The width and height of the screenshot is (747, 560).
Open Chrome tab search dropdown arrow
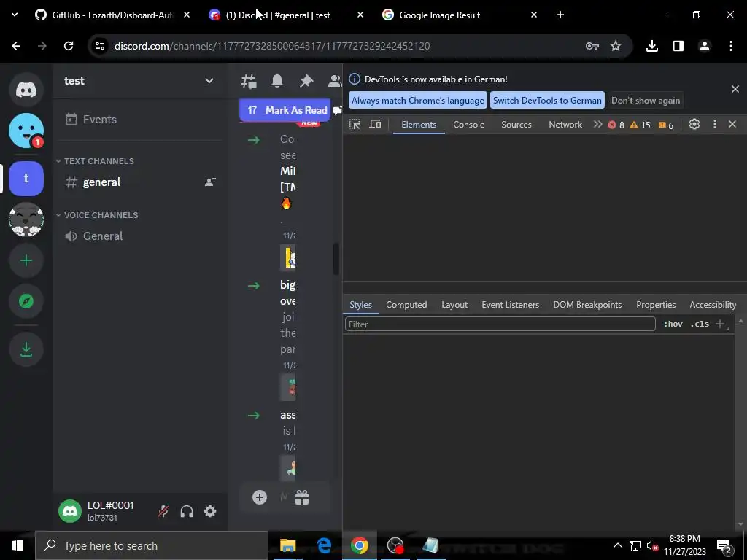[15, 15]
